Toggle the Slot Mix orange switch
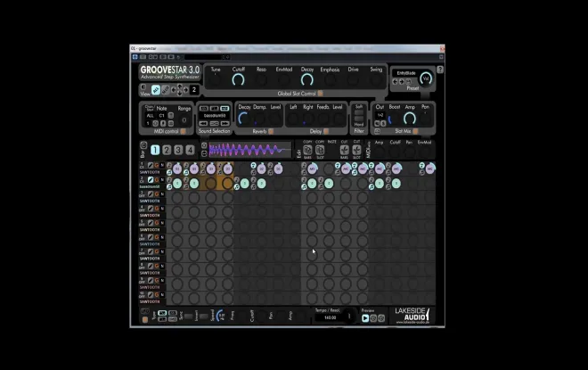The width and height of the screenshot is (588, 370). pos(415,131)
